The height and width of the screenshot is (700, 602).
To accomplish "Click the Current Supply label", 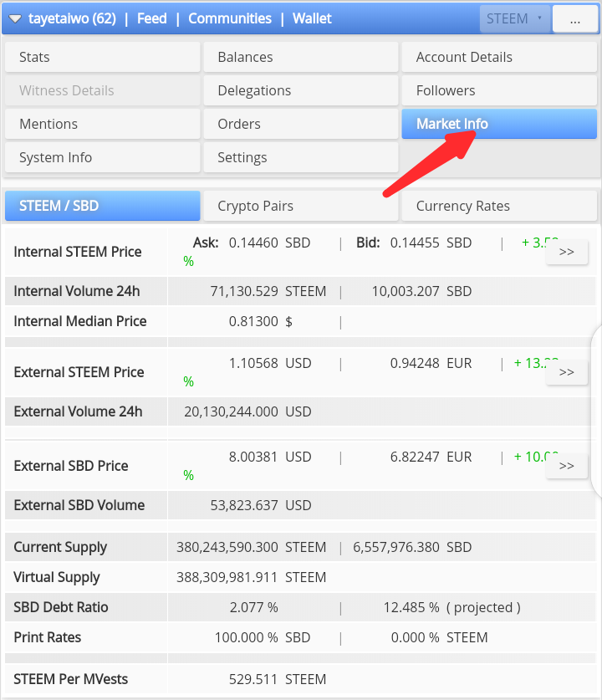I will (60, 547).
